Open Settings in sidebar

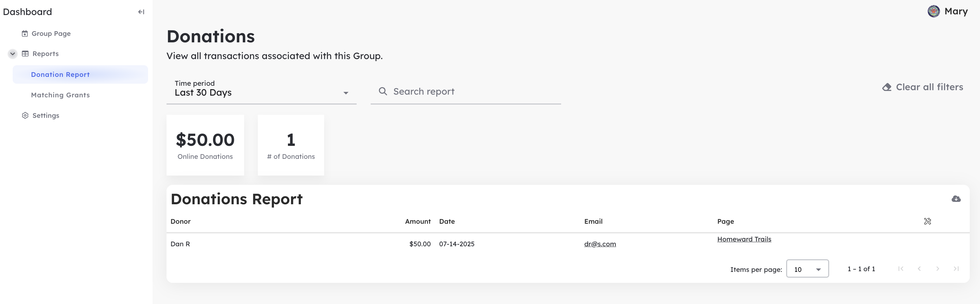click(x=46, y=115)
